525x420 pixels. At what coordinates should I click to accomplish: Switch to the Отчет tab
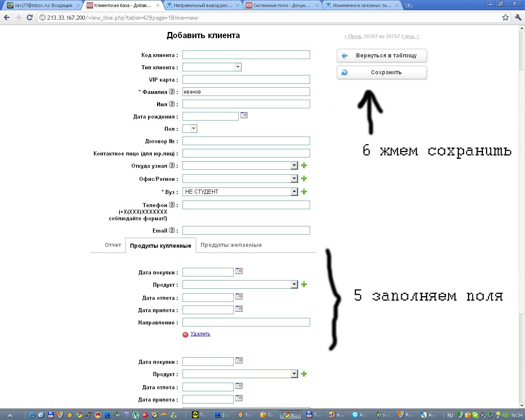tap(113, 245)
